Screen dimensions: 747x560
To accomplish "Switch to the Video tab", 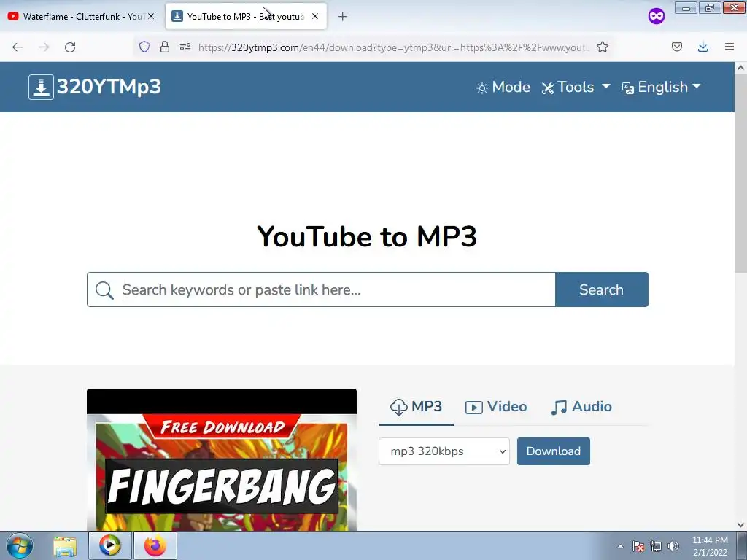I will (x=496, y=407).
